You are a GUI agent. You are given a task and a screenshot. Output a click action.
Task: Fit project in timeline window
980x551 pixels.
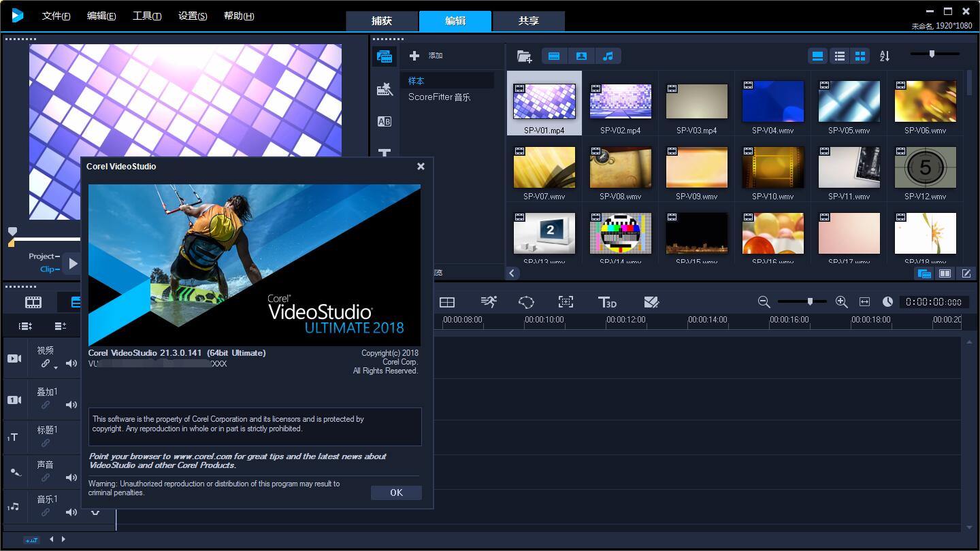click(865, 302)
